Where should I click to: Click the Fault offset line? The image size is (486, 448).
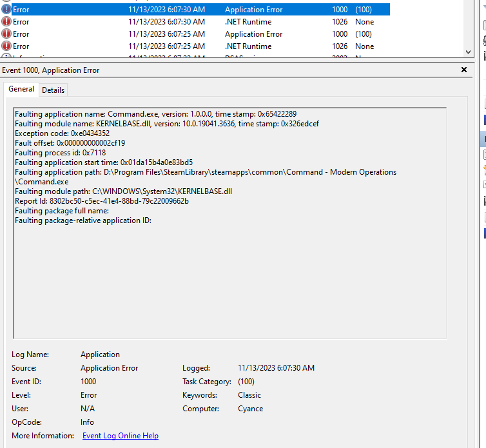(x=70, y=143)
